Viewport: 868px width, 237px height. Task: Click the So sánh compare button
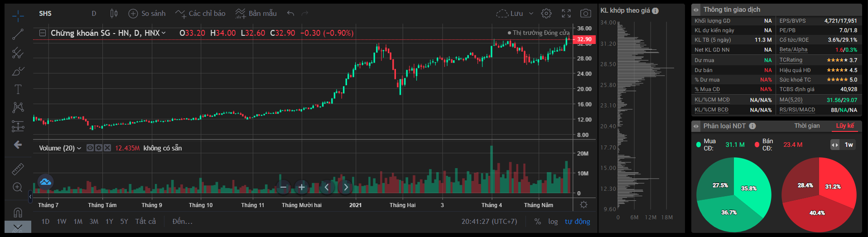coord(147,14)
